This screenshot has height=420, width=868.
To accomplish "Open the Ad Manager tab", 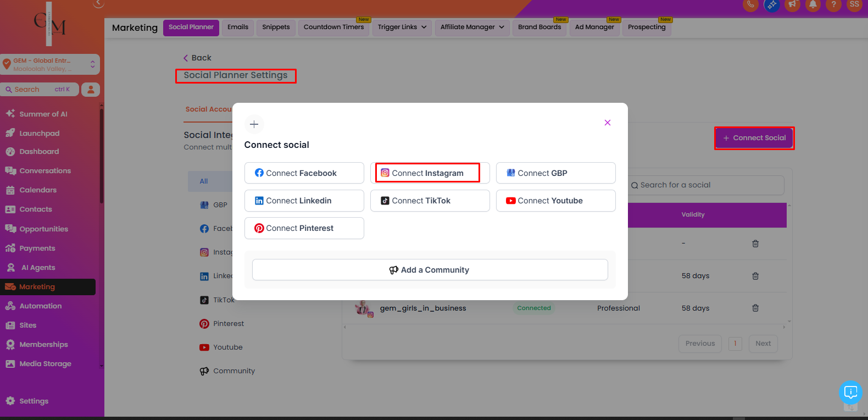I will [x=594, y=27].
